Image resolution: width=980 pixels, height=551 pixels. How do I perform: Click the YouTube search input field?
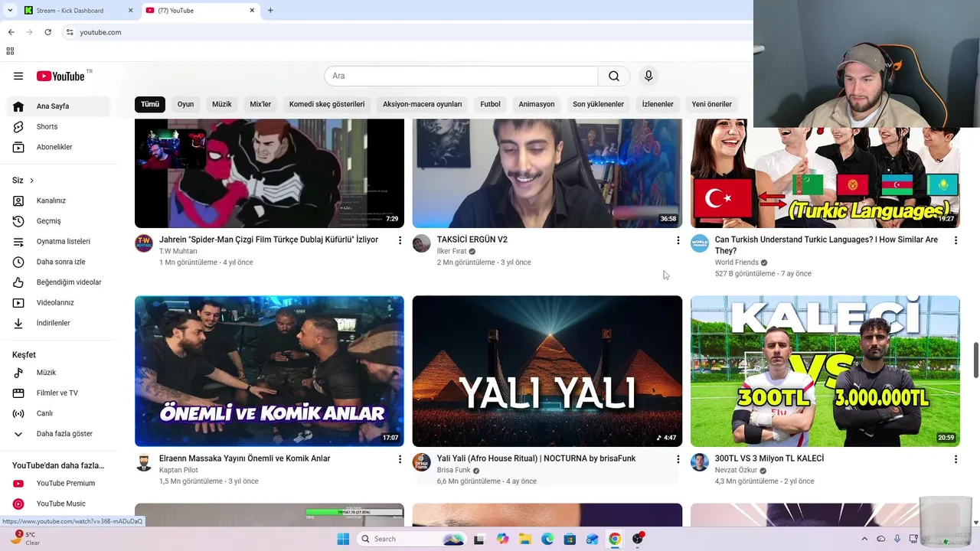pyautogui.click(x=461, y=76)
